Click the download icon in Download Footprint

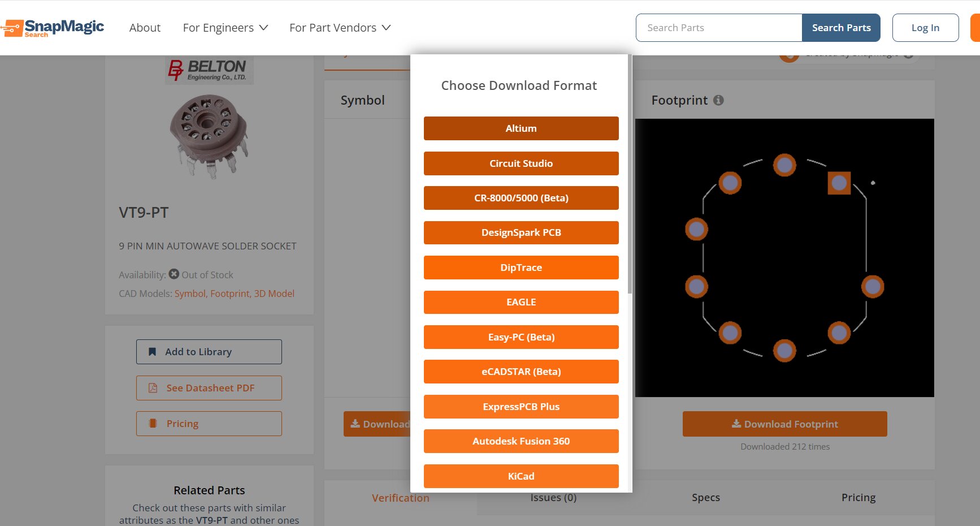click(x=736, y=424)
